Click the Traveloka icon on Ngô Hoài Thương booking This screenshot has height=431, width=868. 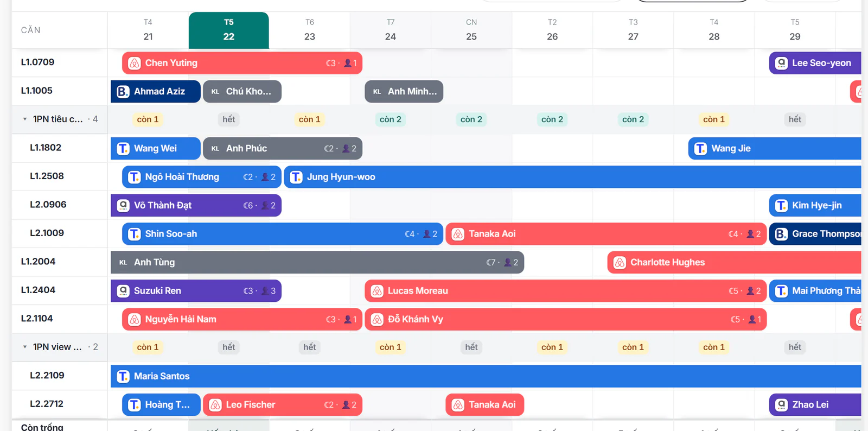pos(134,177)
